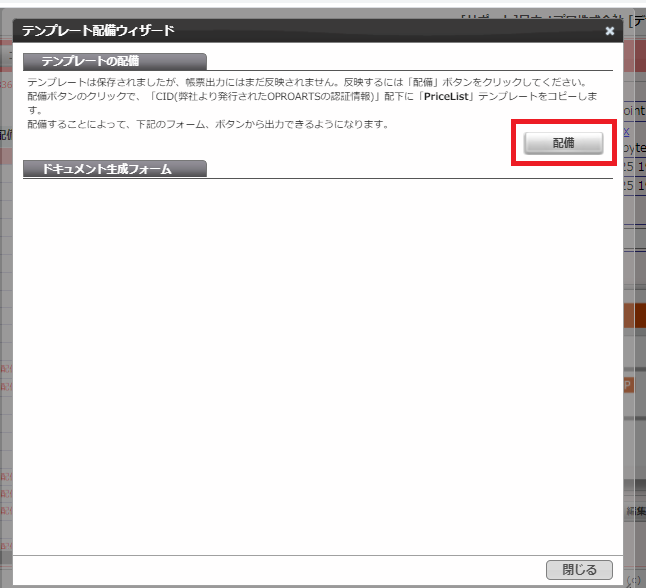Click the dark orange bar at right edge
Image resolution: width=646 pixels, height=588 pixels.
(x=634, y=316)
